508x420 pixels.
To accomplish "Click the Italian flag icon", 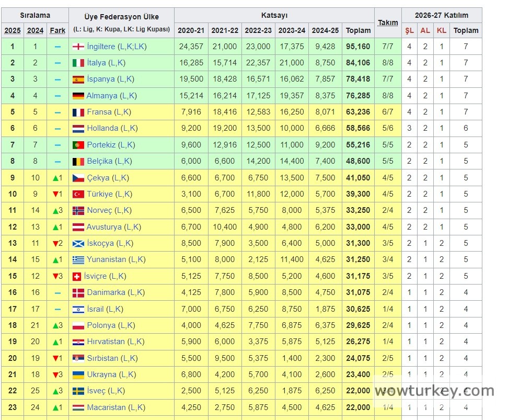I will pos(78,63).
